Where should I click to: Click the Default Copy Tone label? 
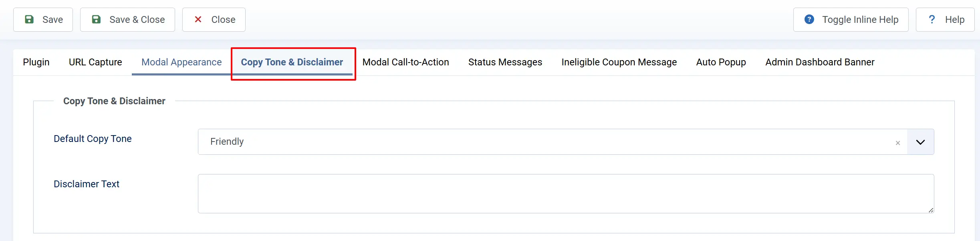[x=93, y=139]
